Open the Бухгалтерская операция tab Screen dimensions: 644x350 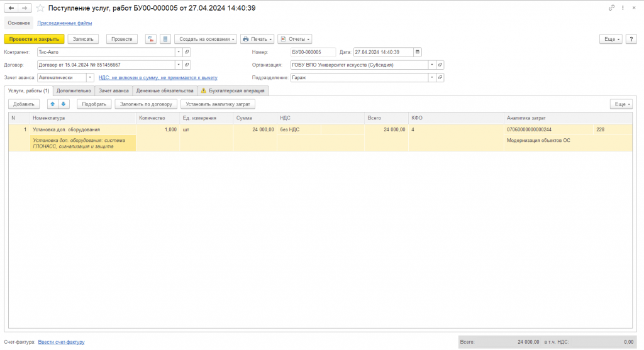[233, 90]
